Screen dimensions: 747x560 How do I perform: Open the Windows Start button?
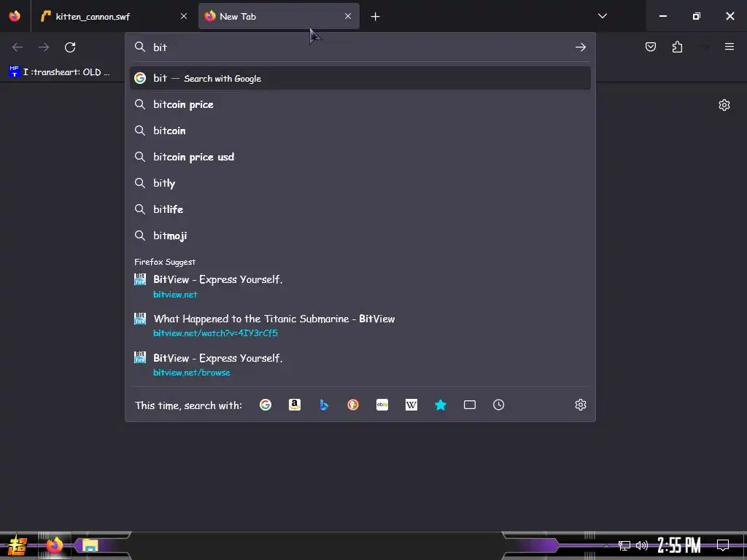[18, 545]
